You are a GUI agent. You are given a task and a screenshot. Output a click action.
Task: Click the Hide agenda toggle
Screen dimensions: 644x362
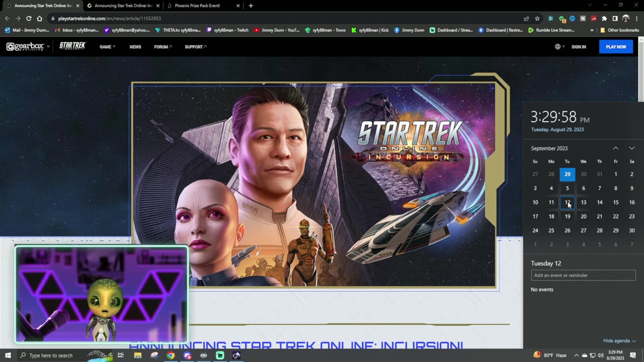[619, 341]
